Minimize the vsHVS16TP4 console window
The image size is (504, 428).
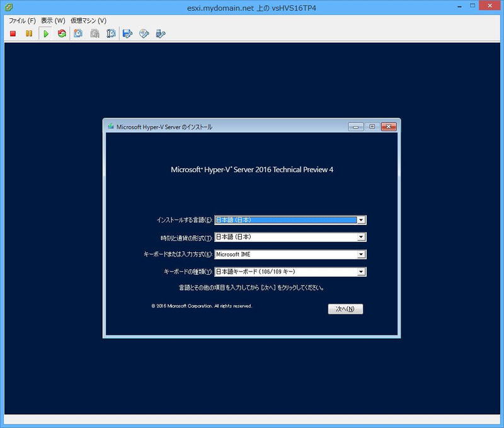pyautogui.click(x=460, y=6)
